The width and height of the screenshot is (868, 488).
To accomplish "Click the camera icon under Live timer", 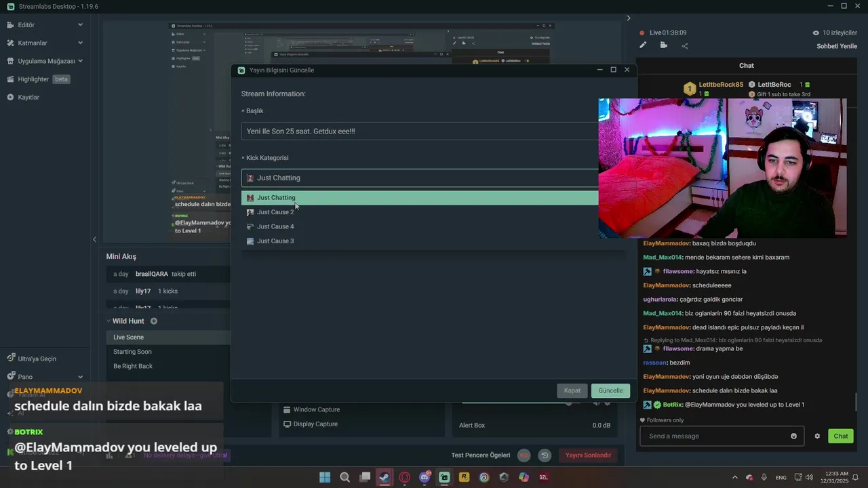I will point(663,45).
